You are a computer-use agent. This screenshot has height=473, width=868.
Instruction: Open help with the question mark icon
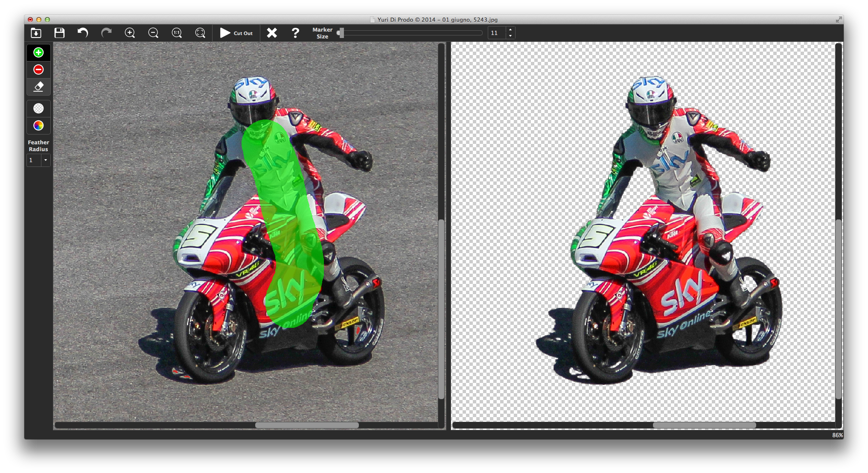295,33
